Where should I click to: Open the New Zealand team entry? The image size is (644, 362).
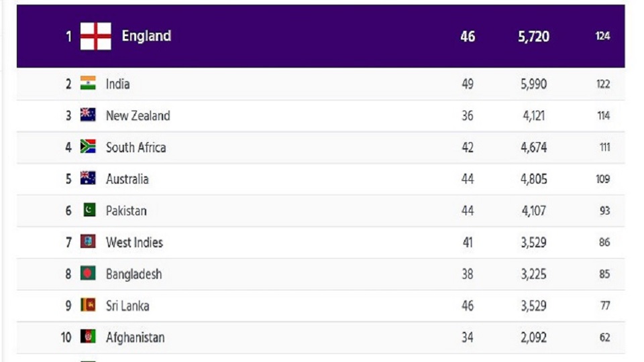coord(138,115)
